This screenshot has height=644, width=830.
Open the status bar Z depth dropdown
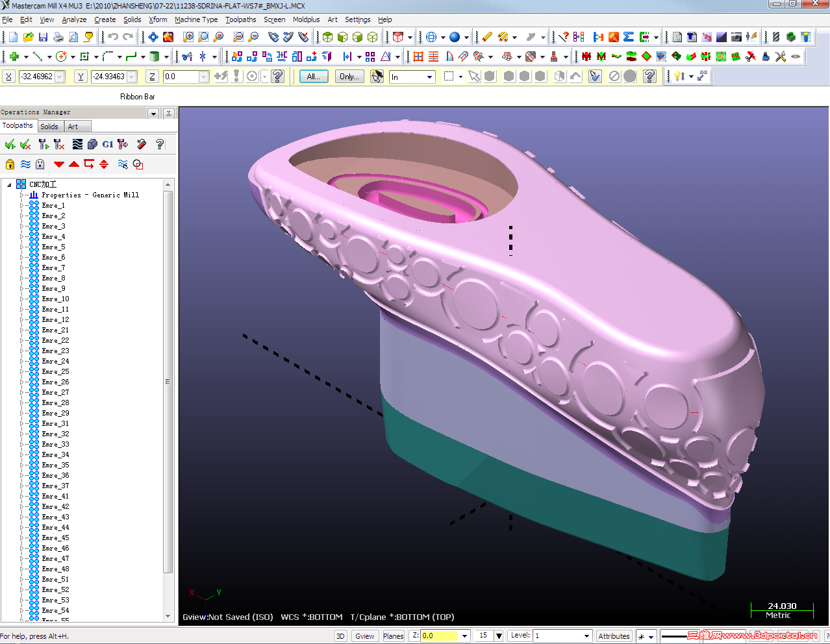point(464,636)
